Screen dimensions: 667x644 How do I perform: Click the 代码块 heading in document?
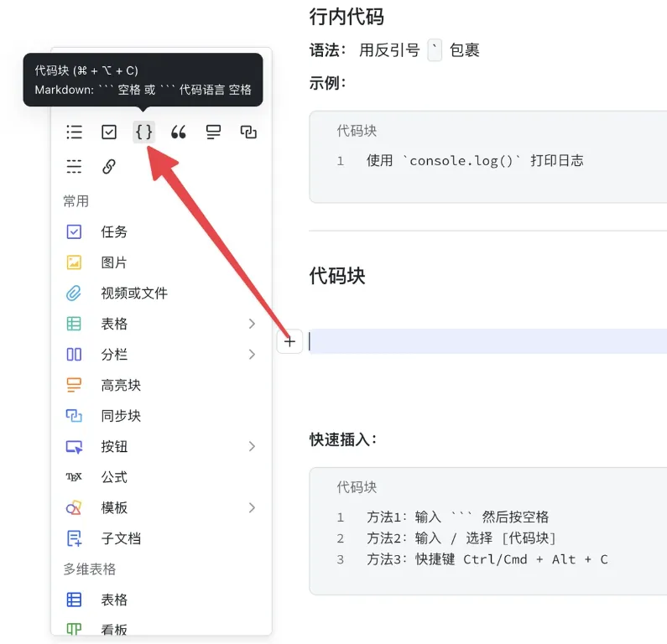(337, 276)
